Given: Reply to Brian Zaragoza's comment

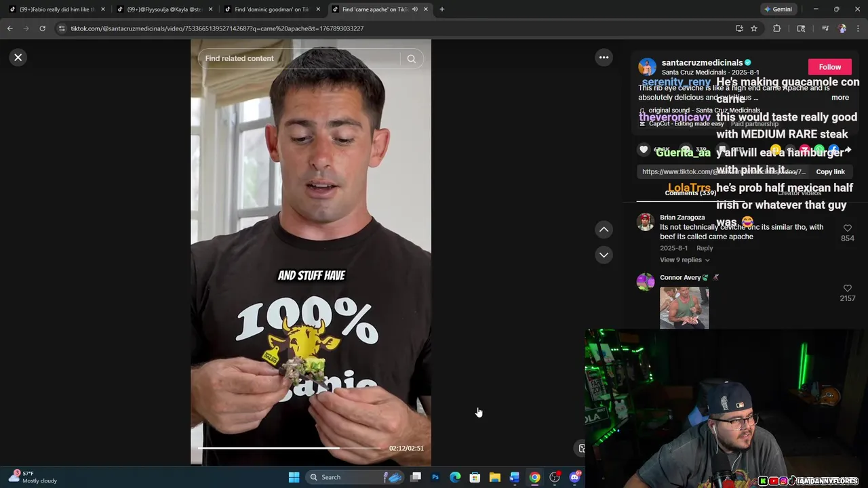Looking at the screenshot, I should click(x=705, y=248).
